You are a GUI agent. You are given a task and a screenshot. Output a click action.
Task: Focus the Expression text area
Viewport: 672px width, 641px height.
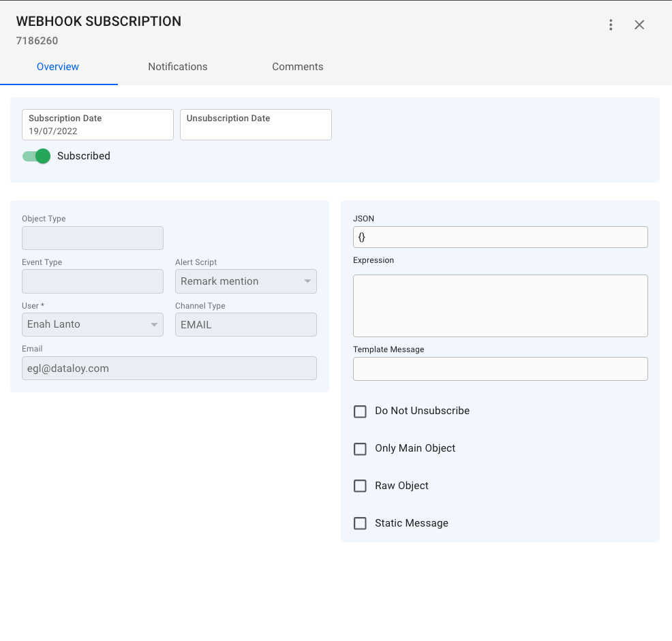pos(500,306)
